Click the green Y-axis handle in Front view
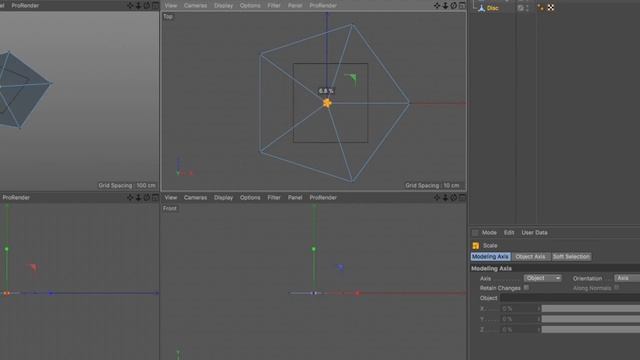This screenshot has width=640, height=360. click(x=313, y=249)
